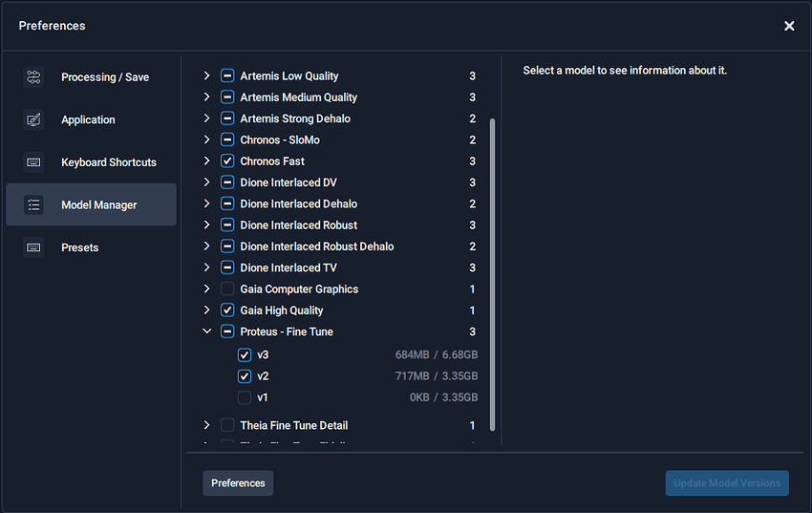Open the Processing / Save section
The image size is (812, 513).
(91, 77)
